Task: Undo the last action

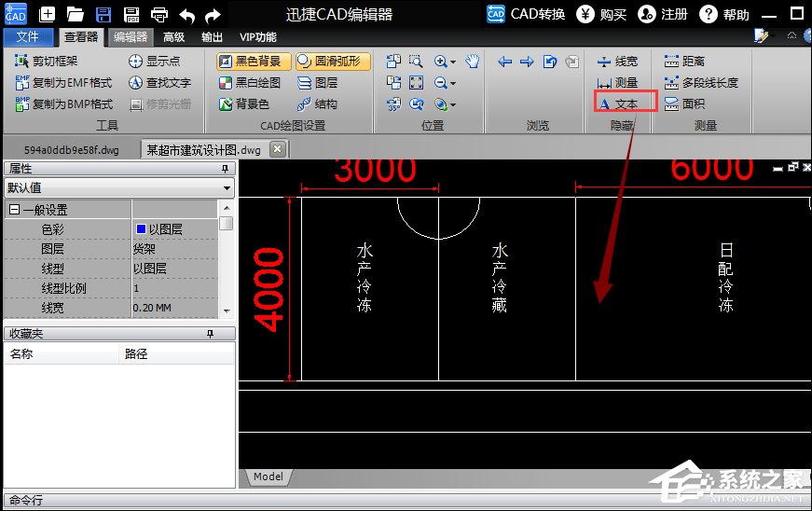Action: pos(187,15)
